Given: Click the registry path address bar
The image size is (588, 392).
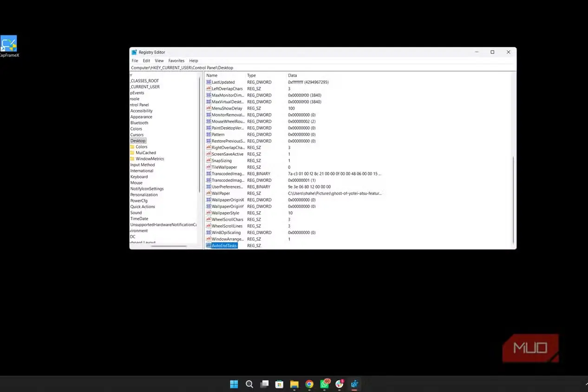Looking at the screenshot, I should [x=323, y=68].
